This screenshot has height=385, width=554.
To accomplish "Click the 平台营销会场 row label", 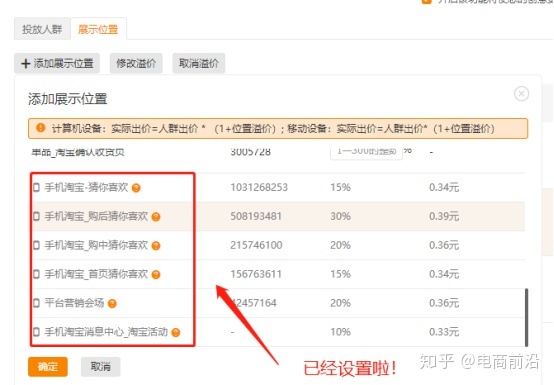I will [74, 303].
